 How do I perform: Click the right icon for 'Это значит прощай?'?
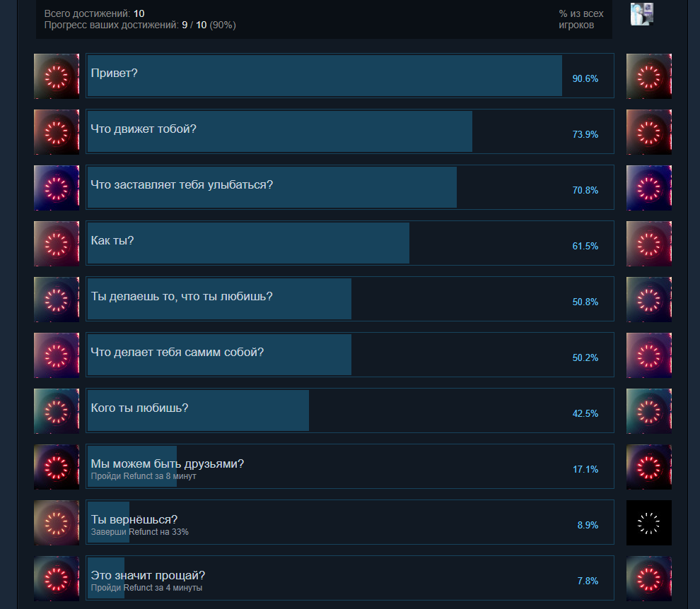click(648, 578)
